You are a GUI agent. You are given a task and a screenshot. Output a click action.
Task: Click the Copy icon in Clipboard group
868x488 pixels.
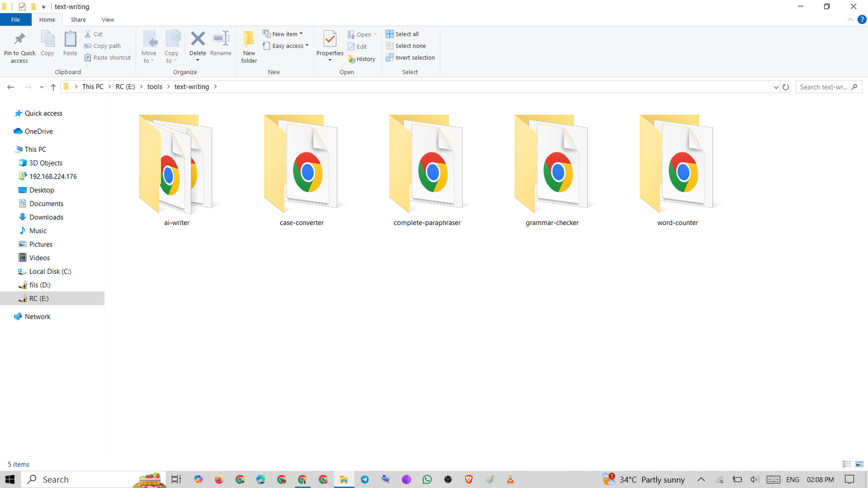[48, 39]
